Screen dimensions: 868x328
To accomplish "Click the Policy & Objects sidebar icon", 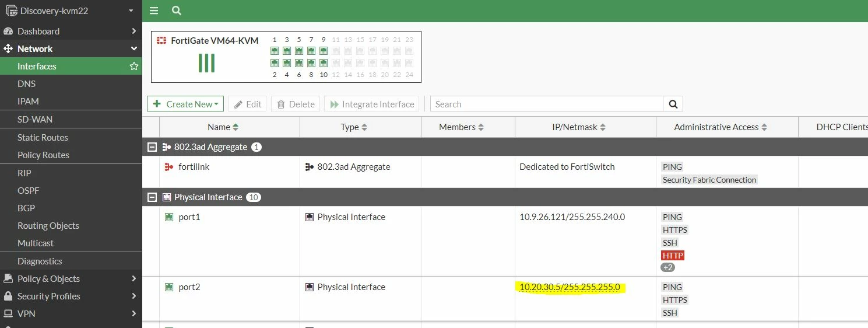I will click(x=8, y=278).
